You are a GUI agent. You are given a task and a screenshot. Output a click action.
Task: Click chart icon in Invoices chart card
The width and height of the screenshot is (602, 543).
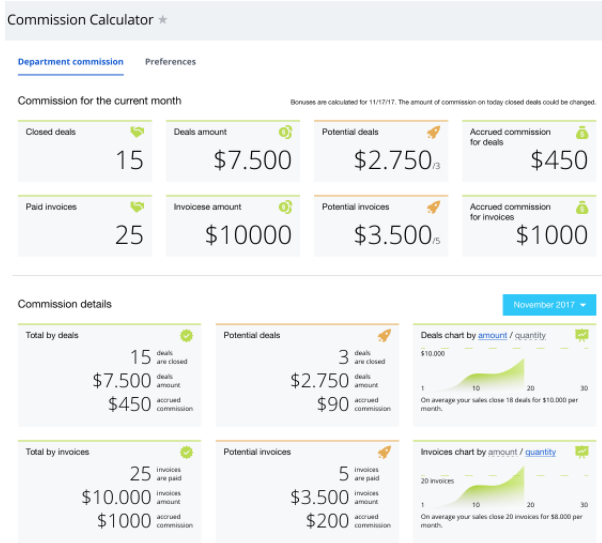point(582,452)
